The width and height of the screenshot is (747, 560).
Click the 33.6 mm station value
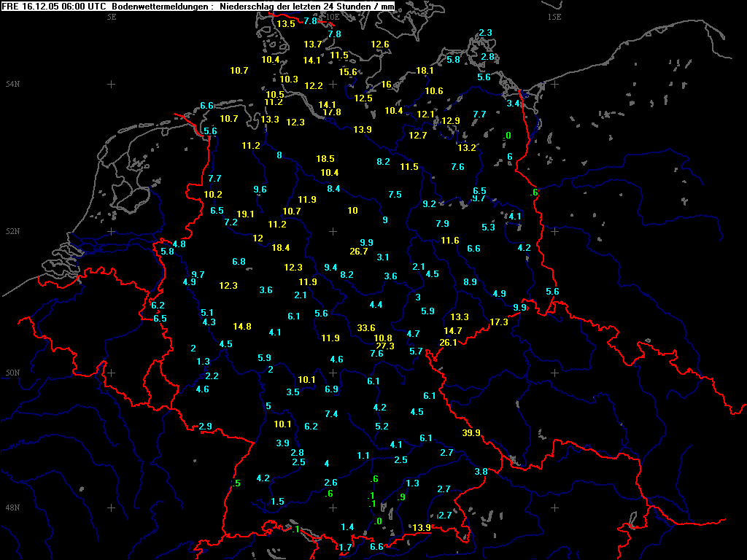[x=366, y=327]
